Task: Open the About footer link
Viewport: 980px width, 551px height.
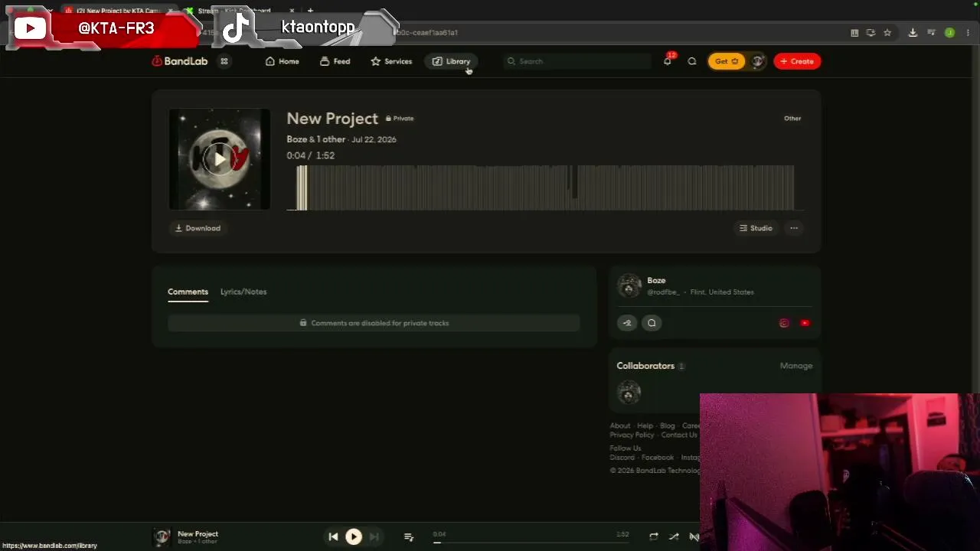Action: pyautogui.click(x=620, y=426)
